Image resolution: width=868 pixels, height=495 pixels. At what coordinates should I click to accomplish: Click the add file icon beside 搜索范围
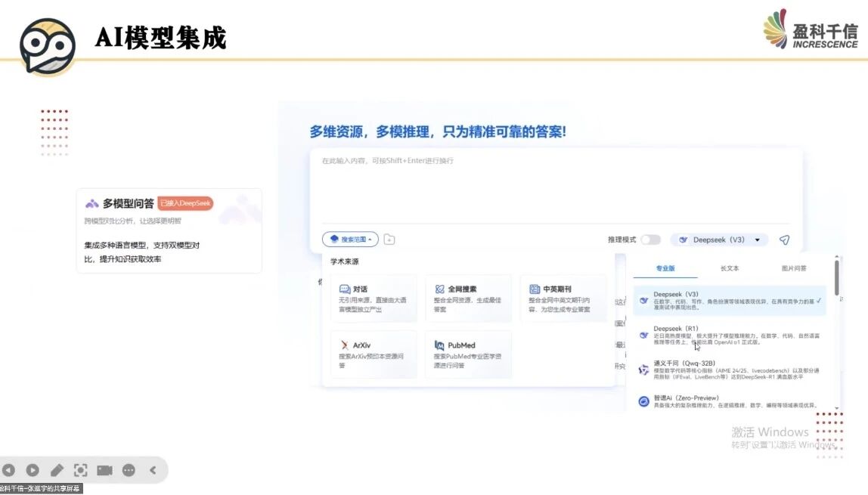389,240
